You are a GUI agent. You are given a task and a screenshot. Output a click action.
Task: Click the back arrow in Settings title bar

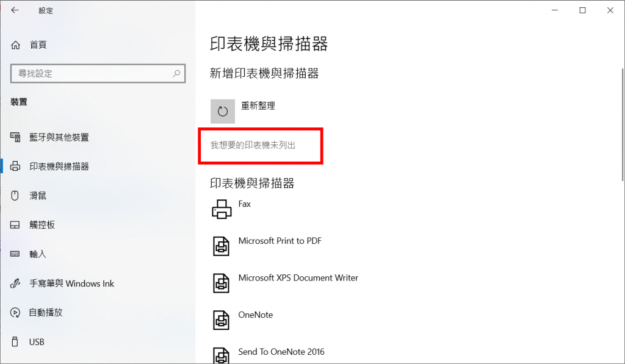[x=15, y=10]
